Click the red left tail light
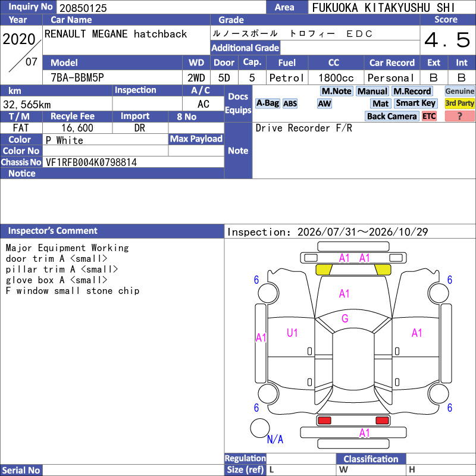 pos(324,421)
